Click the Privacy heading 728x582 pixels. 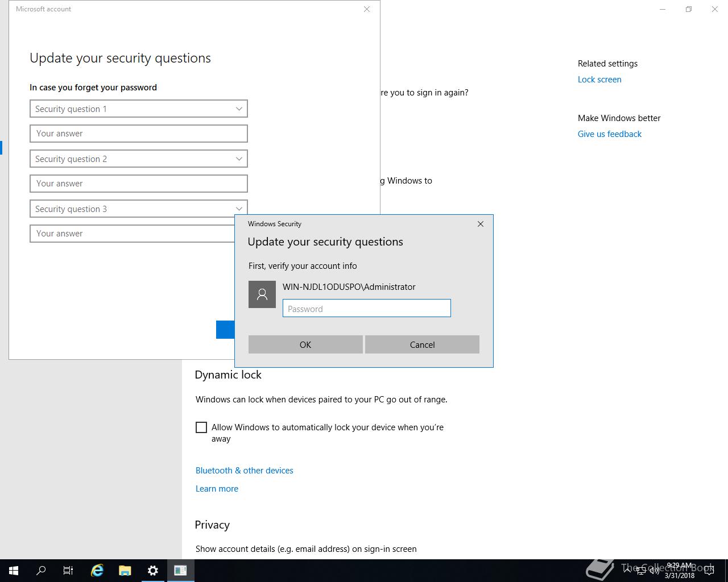(x=212, y=525)
